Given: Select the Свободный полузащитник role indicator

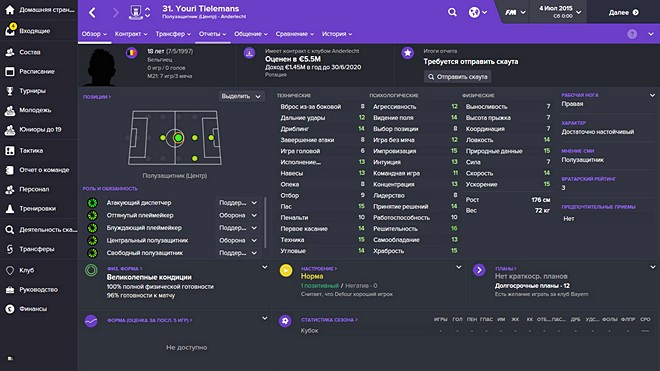Looking at the screenshot, I should pos(92,253).
